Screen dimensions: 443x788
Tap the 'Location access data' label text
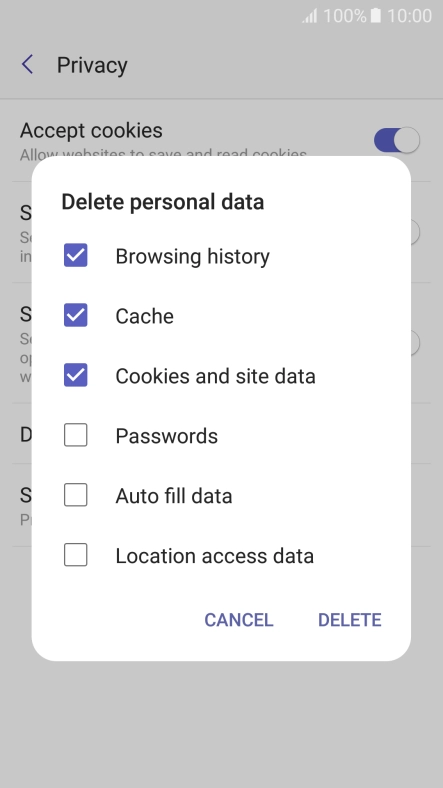point(214,556)
